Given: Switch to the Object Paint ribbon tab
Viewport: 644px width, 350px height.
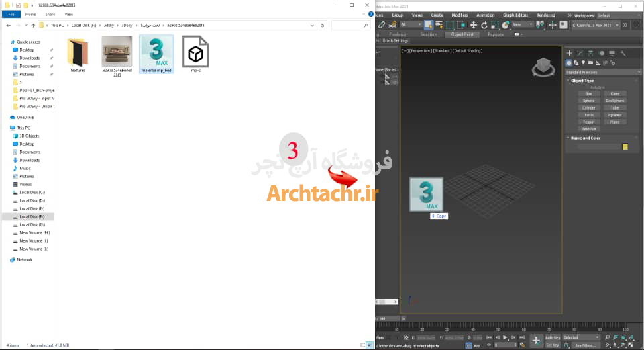Looking at the screenshot, I should (x=462, y=34).
